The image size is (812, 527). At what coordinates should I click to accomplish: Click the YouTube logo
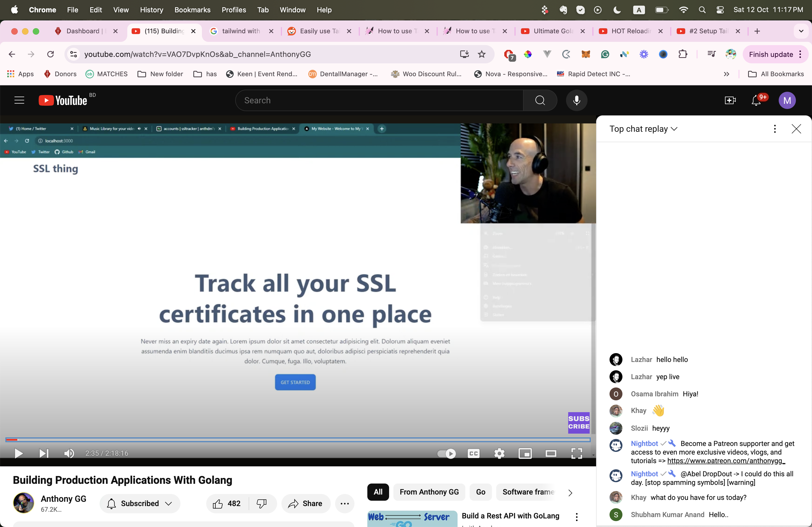point(63,100)
